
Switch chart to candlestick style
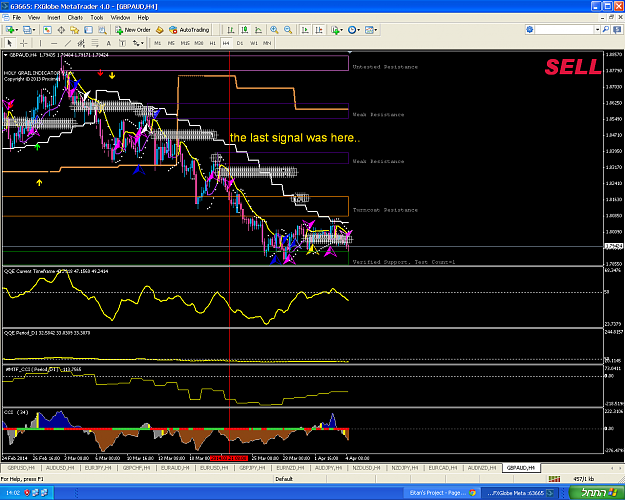(x=245, y=30)
